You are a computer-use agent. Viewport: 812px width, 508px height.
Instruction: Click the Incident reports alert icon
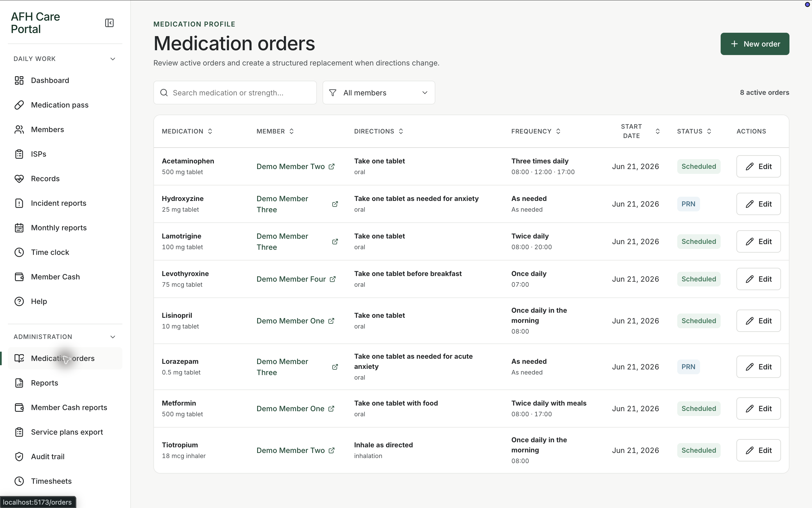click(x=19, y=203)
